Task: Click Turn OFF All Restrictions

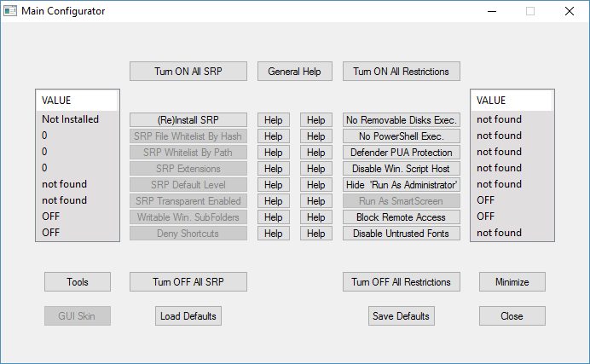Action: [x=402, y=282]
